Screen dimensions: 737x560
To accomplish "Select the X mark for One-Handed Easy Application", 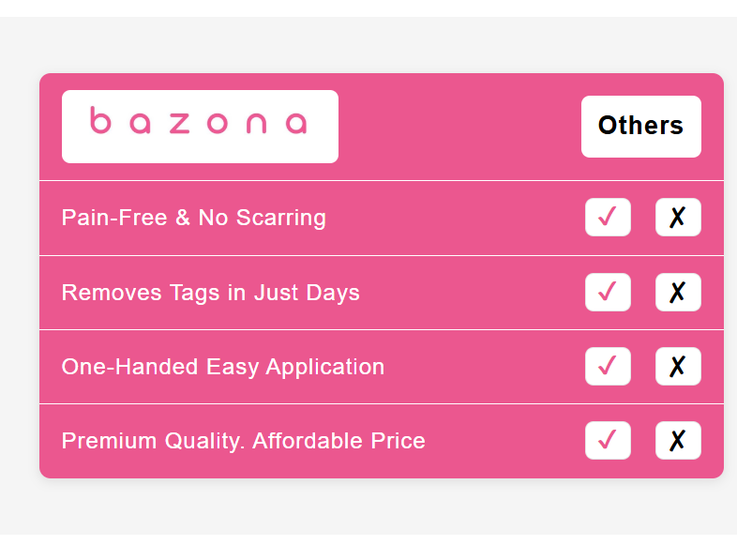I will click(678, 366).
